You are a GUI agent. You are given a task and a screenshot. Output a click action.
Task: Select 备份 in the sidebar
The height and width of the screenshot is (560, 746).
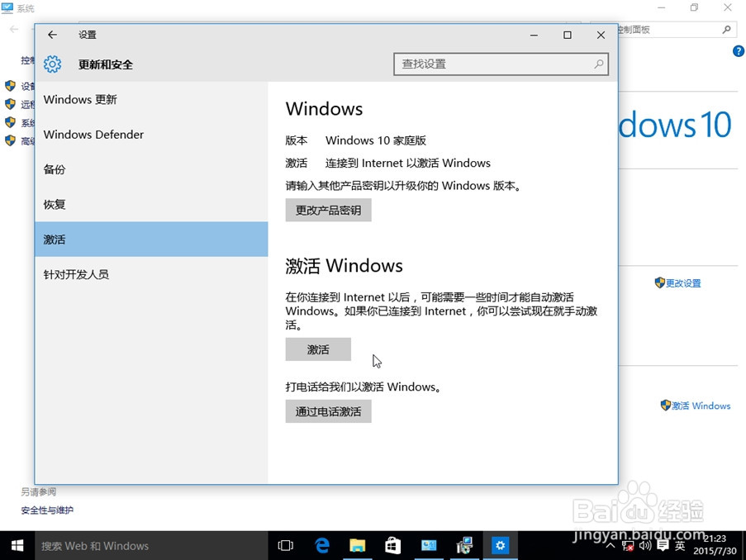pyautogui.click(x=151, y=169)
